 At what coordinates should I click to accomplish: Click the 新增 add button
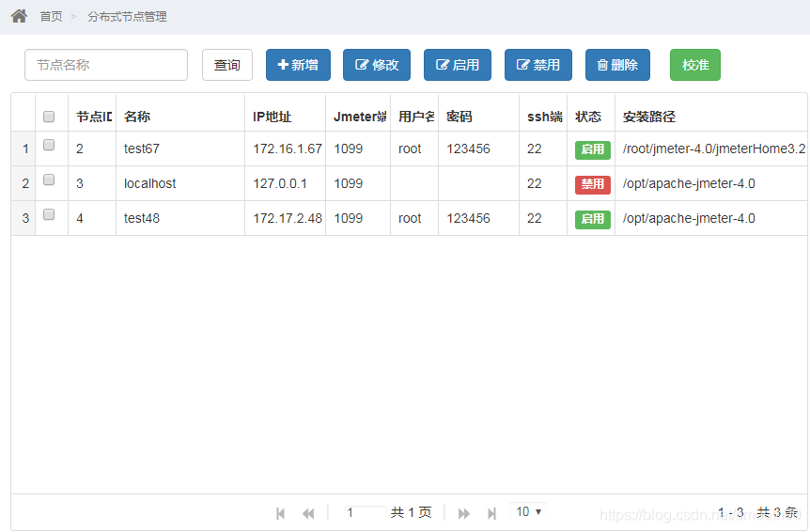tap(298, 65)
